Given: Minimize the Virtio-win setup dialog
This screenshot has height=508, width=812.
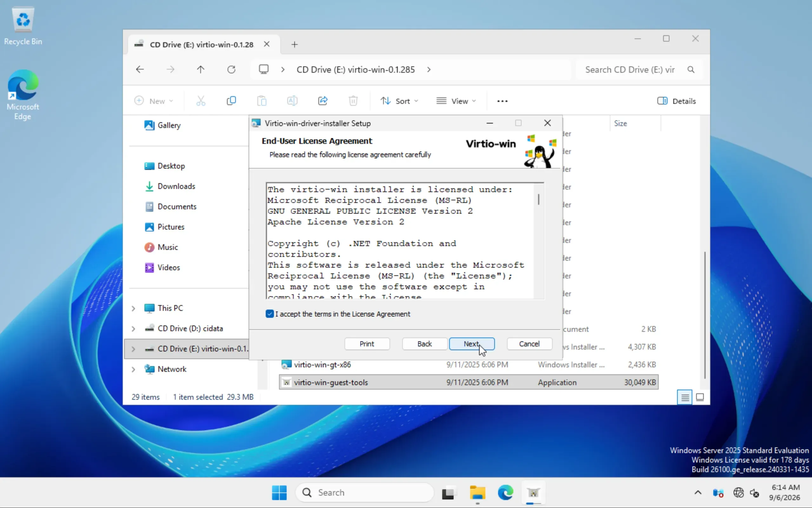Looking at the screenshot, I should tap(489, 123).
